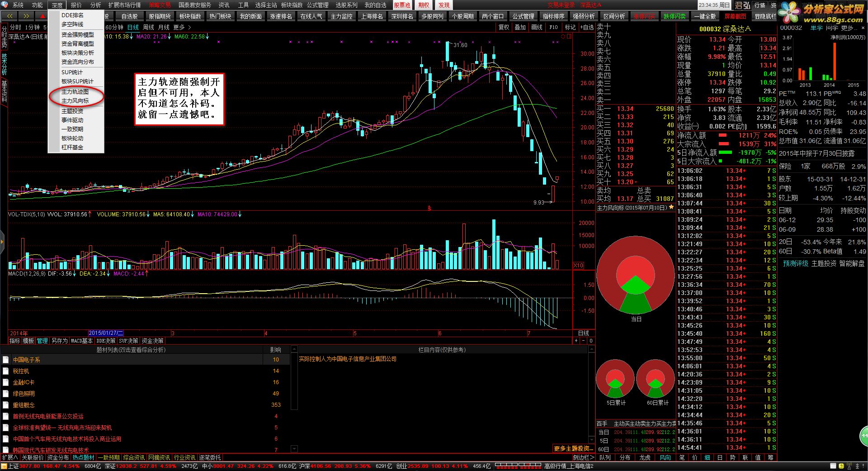Viewport: 868px width, 471px height.
Task: Click the 期权 button
Action: 423,5
